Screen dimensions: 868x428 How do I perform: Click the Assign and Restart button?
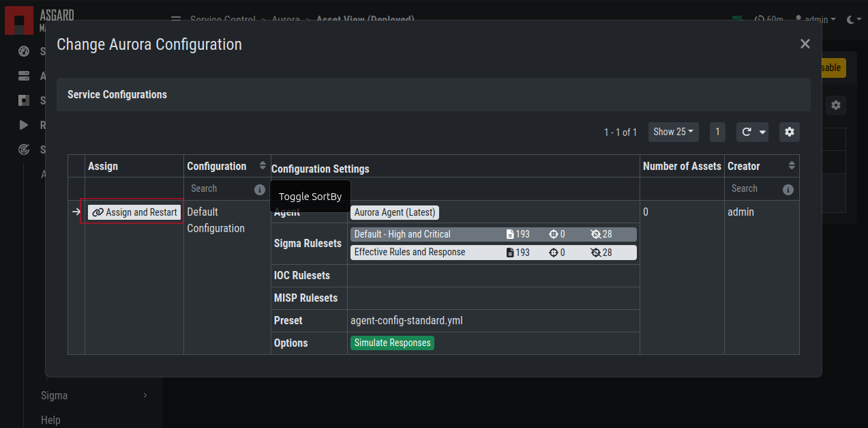[135, 212]
